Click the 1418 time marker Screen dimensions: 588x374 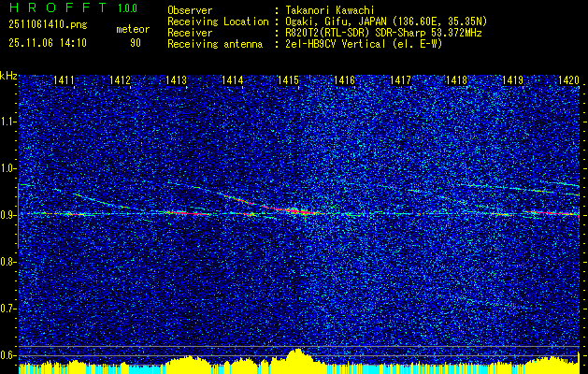[456, 79]
